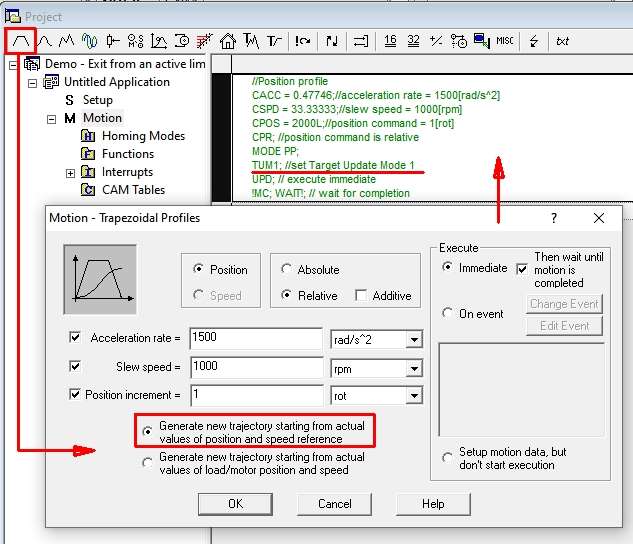Open CAM Tables in the project tree
Image resolution: width=633 pixels, height=544 pixels.
click(134, 190)
